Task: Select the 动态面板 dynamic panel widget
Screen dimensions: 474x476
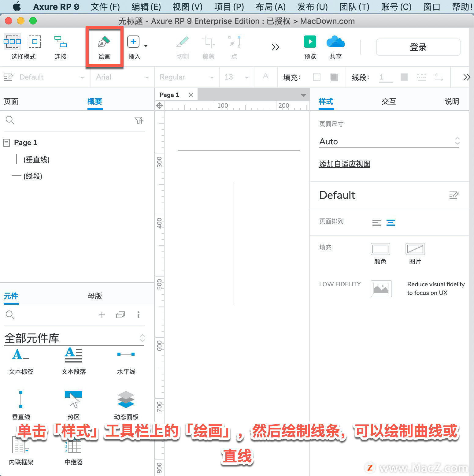Action: click(x=126, y=405)
